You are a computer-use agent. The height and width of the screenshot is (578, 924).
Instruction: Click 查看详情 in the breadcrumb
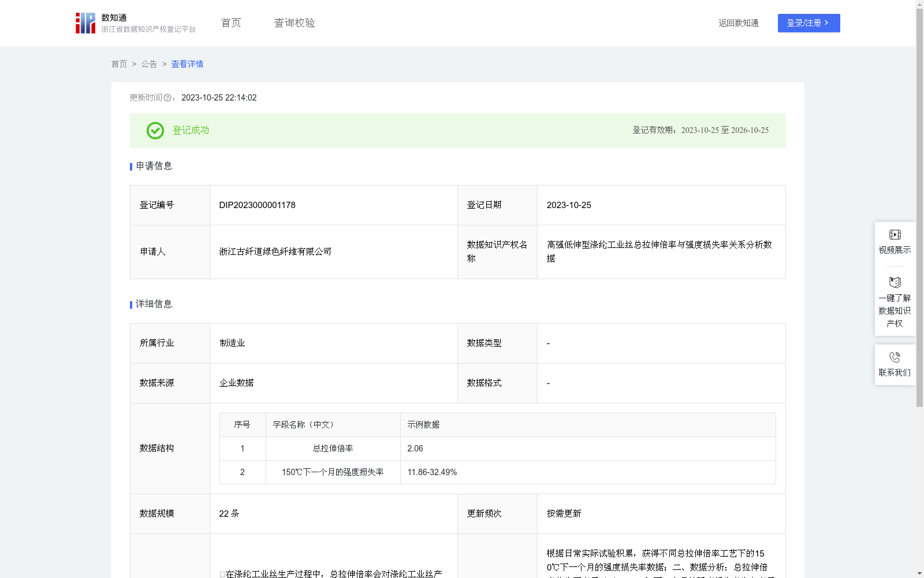187,64
